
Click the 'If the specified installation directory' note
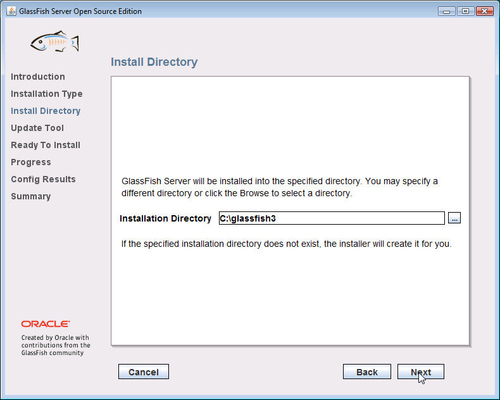pos(286,244)
